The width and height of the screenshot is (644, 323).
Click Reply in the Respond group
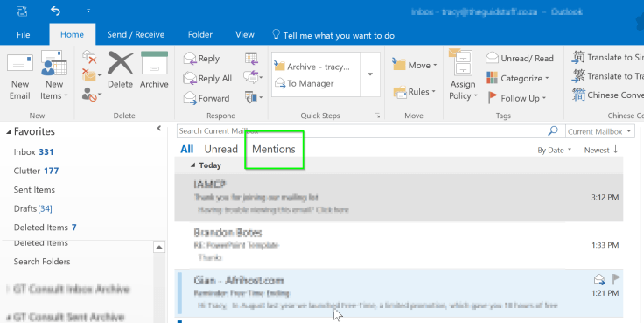[201, 59]
